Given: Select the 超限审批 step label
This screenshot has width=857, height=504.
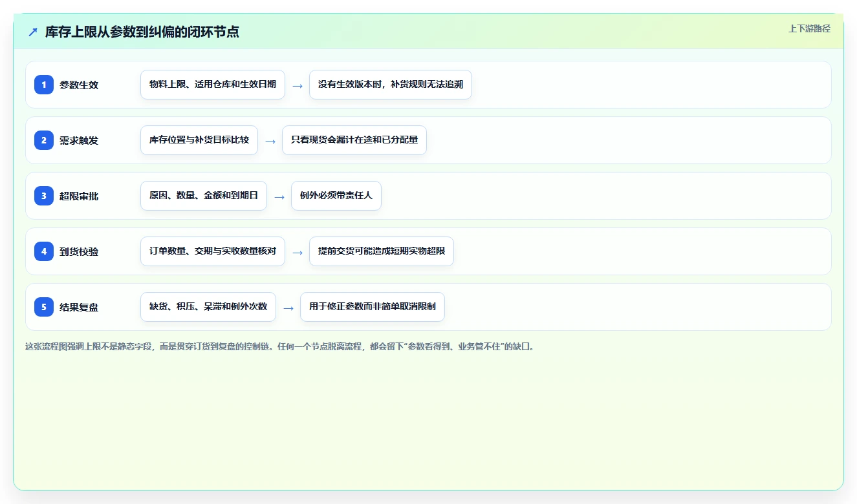Looking at the screenshot, I should [79, 196].
